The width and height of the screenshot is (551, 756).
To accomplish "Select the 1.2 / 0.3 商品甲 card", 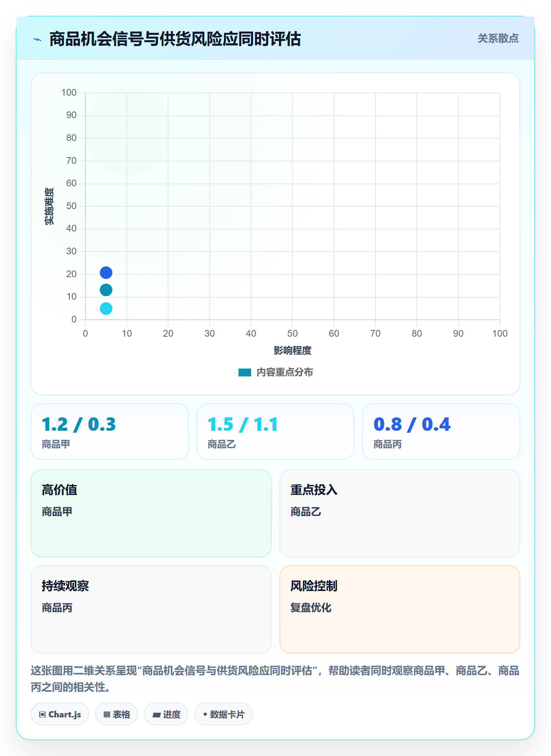I will [110, 432].
